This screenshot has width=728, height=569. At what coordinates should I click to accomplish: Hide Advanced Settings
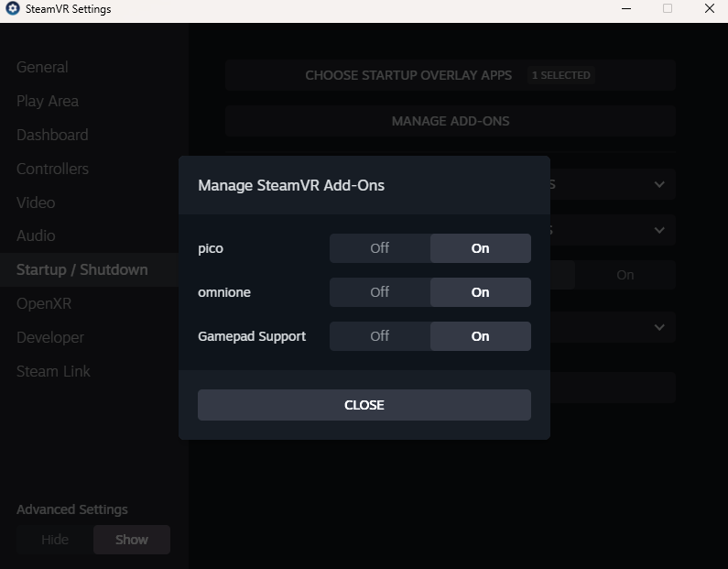point(55,540)
